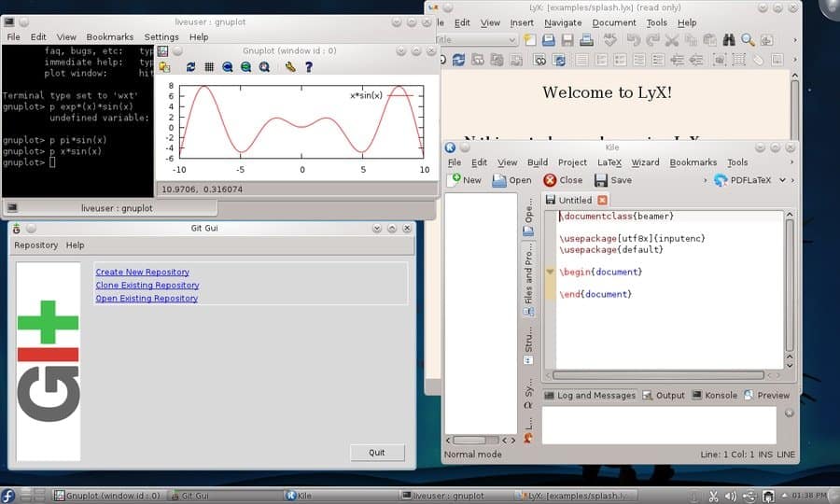840x504 pixels.
Task: Open the Document menu in LyX
Action: click(614, 22)
